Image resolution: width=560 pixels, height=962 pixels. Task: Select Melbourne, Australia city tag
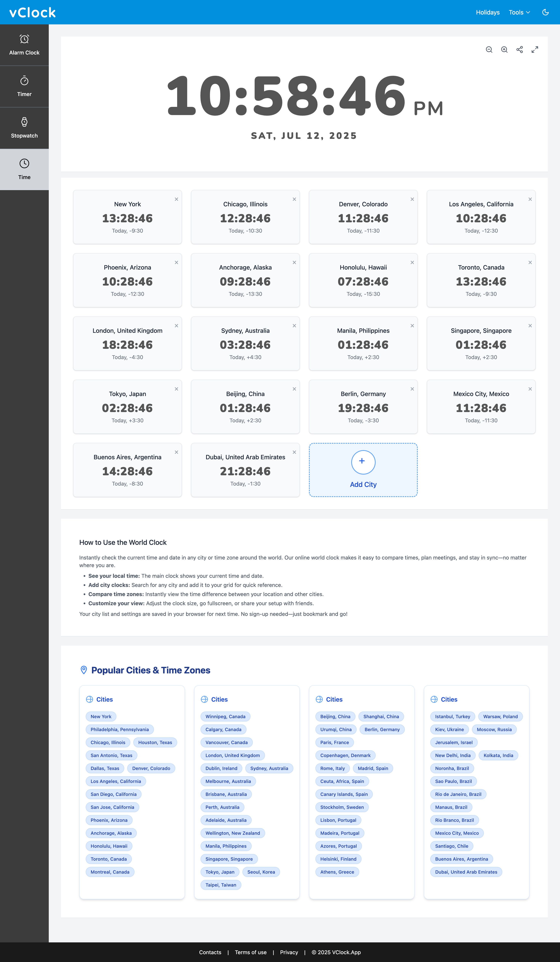point(228,781)
